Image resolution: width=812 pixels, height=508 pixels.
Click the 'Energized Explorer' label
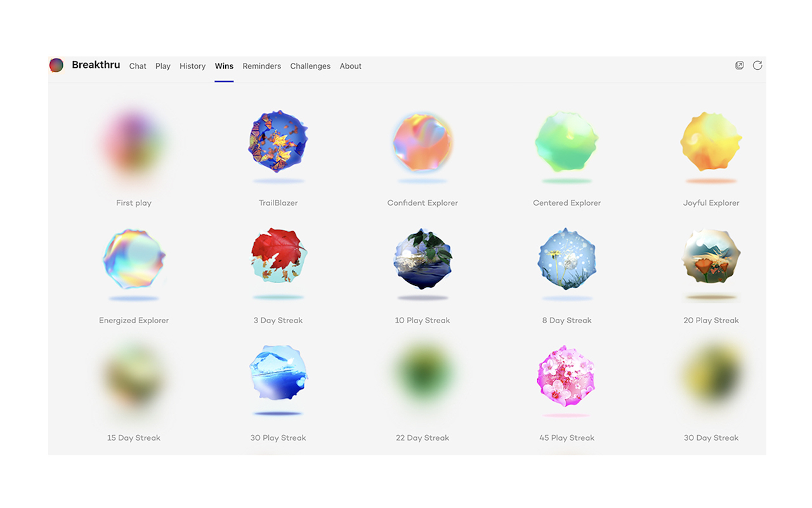pyautogui.click(x=134, y=321)
